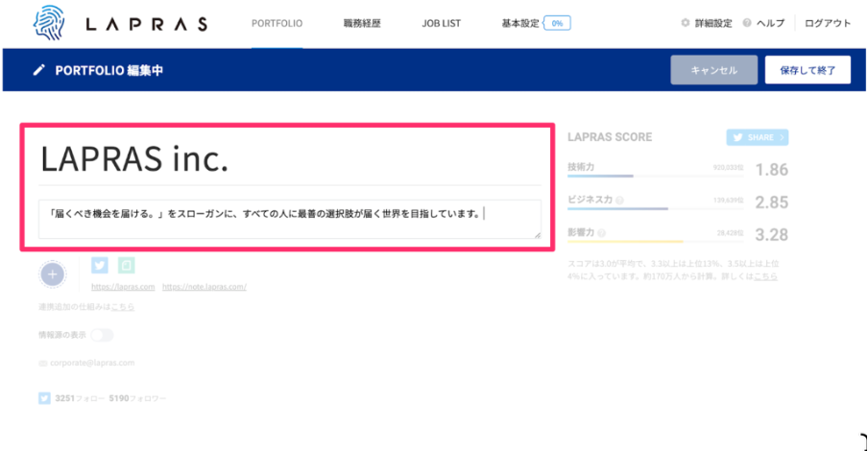Click the 2.85 score value
Screen dimensions: 868x451
pyautogui.click(x=772, y=202)
